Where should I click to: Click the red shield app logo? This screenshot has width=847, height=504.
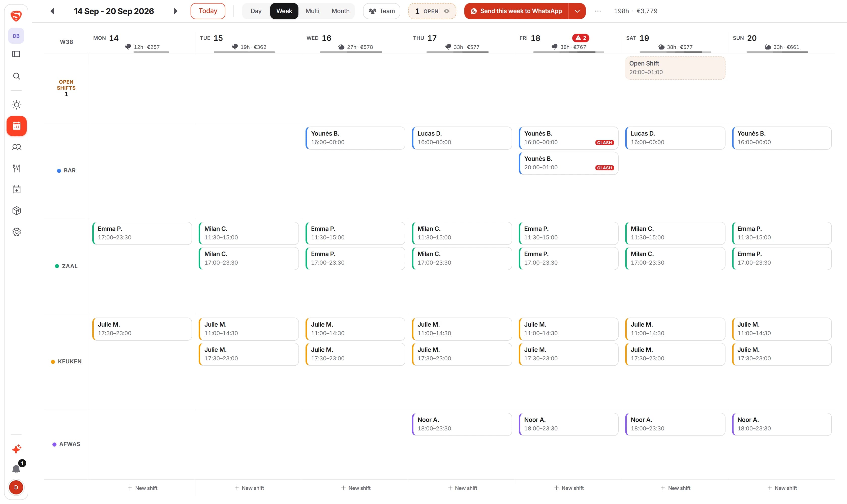16,16
